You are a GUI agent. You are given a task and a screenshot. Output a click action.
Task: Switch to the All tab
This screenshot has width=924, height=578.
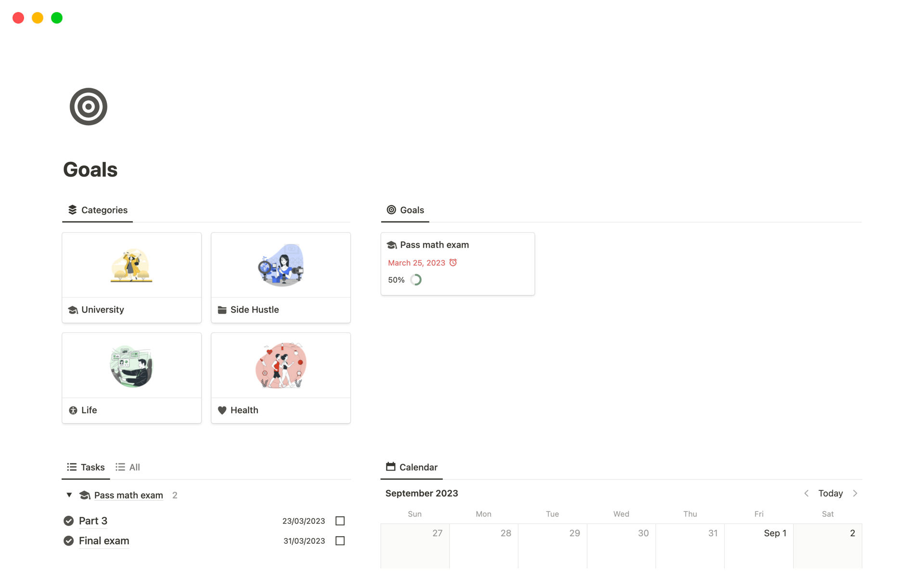pyautogui.click(x=128, y=467)
